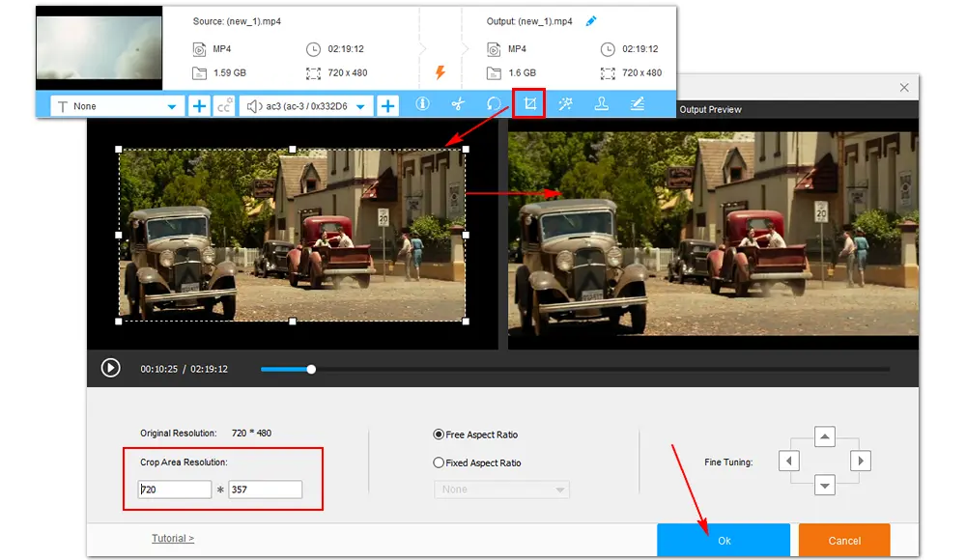Nudge crop area left with fine tuning
The image size is (966, 560).
pyautogui.click(x=788, y=461)
